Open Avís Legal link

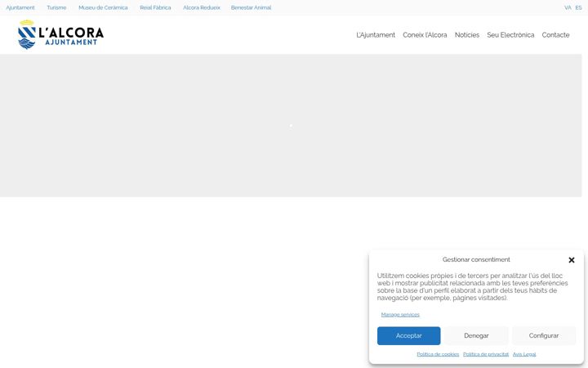(524, 354)
